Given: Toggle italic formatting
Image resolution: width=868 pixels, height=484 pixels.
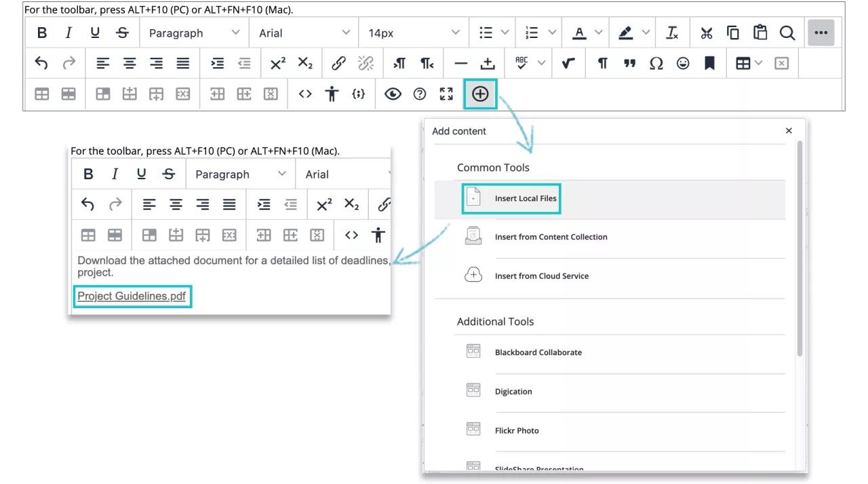Looking at the screenshot, I should coord(68,32).
